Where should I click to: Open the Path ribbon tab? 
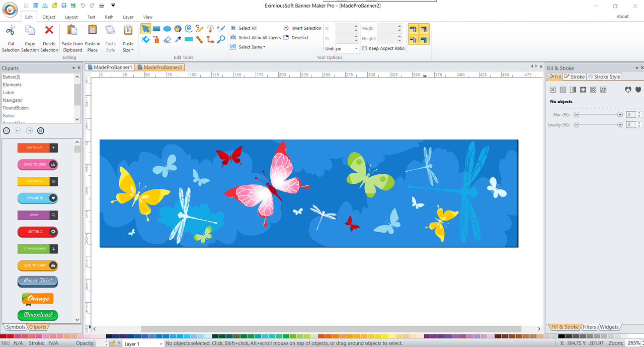click(x=109, y=17)
